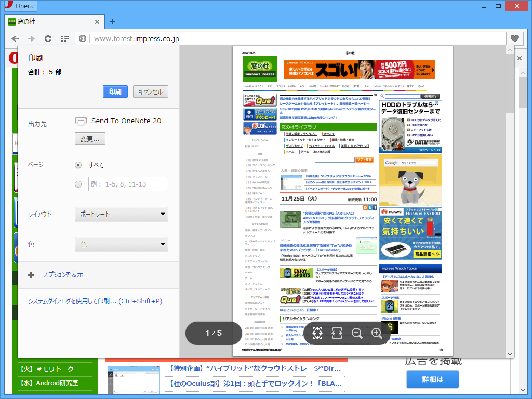This screenshot has width=532, height=399.
Task: Add page to Stash with heart icon
Action: (x=515, y=38)
